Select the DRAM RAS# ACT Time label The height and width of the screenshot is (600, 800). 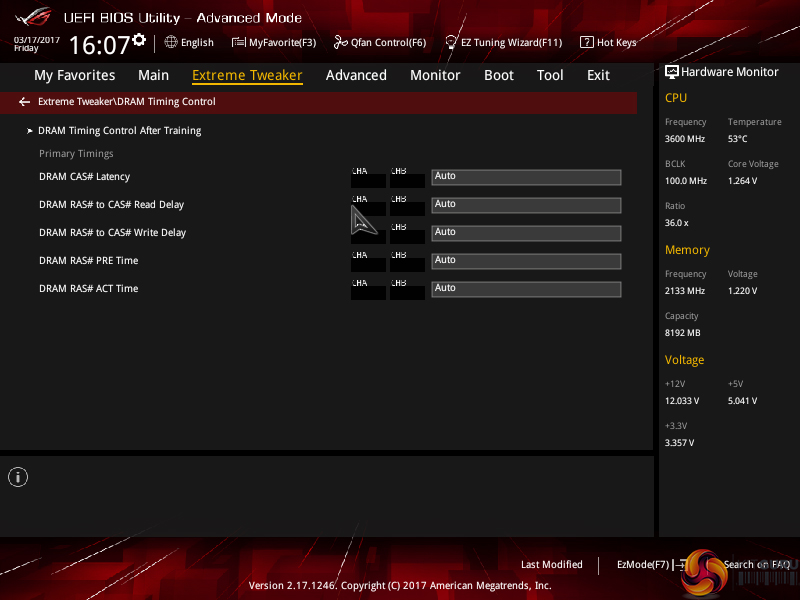(88, 289)
